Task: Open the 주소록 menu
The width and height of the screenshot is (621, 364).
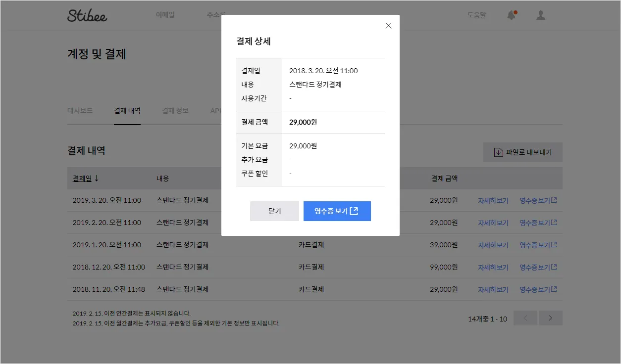Action: coord(216,15)
